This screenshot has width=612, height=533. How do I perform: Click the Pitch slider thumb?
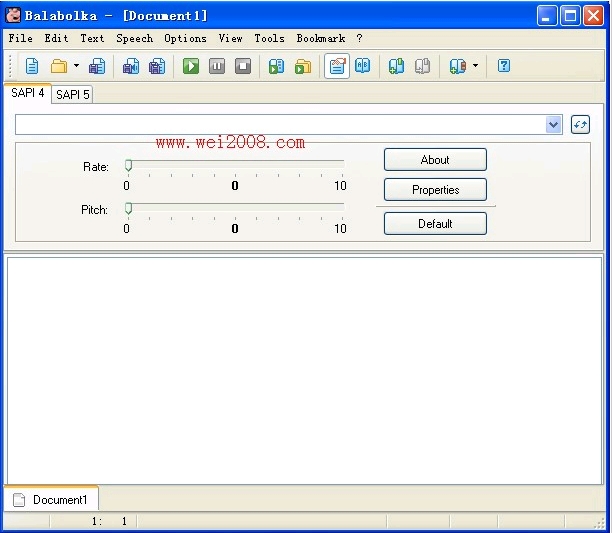(128, 208)
